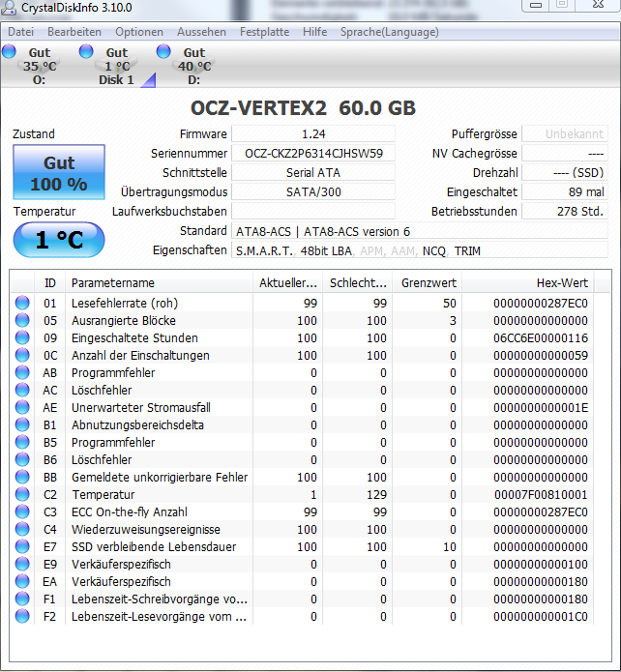Select the O: drive at 35 °C
The width and height of the screenshot is (621, 672).
pos(39,66)
